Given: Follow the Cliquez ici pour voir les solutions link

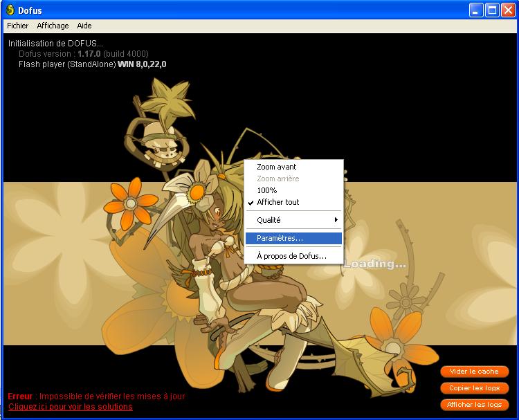Looking at the screenshot, I should click(x=71, y=407).
